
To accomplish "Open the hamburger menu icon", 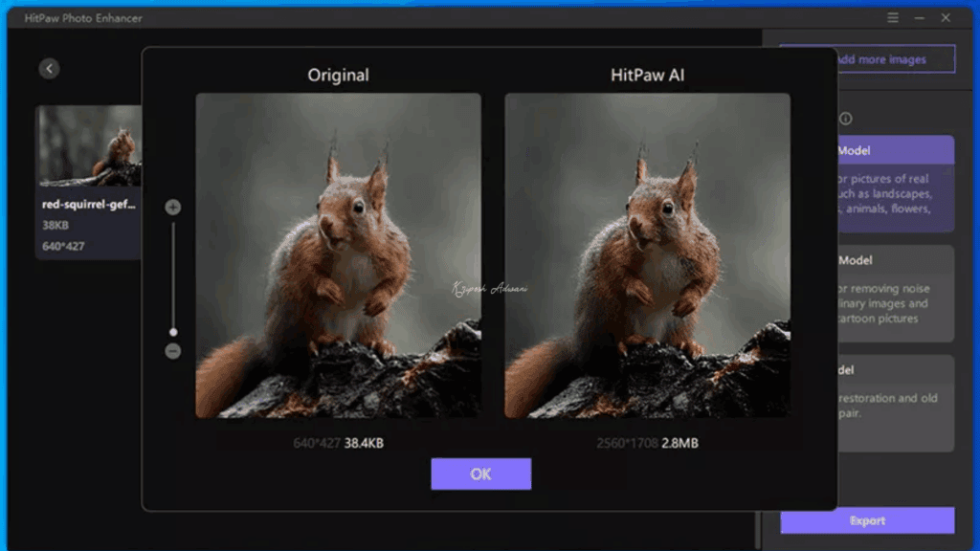I will click(893, 17).
